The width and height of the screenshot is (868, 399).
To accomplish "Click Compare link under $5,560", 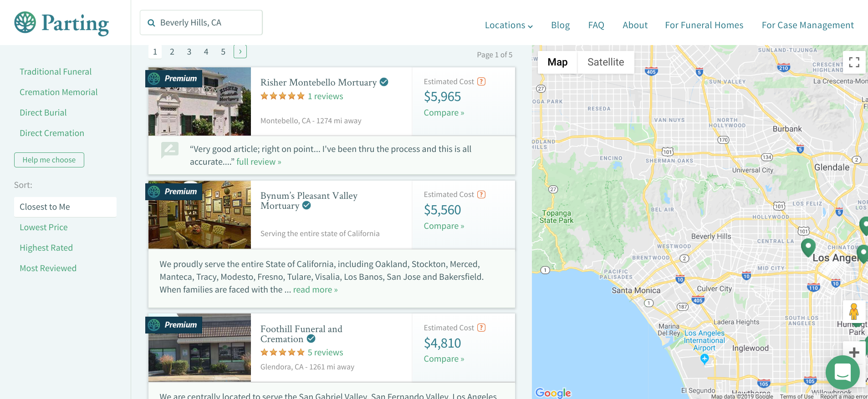I will [444, 226].
